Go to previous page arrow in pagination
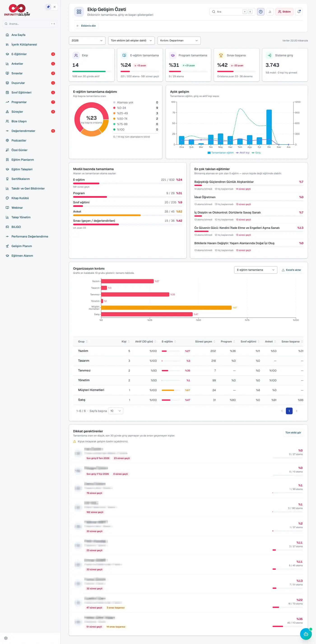This screenshot has width=316, height=644. [x=282, y=411]
